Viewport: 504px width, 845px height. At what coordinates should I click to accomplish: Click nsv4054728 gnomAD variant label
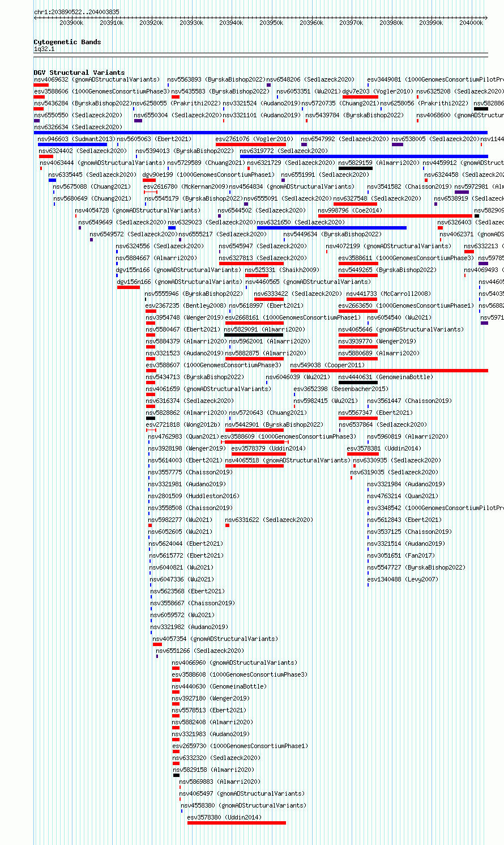[x=138, y=210]
